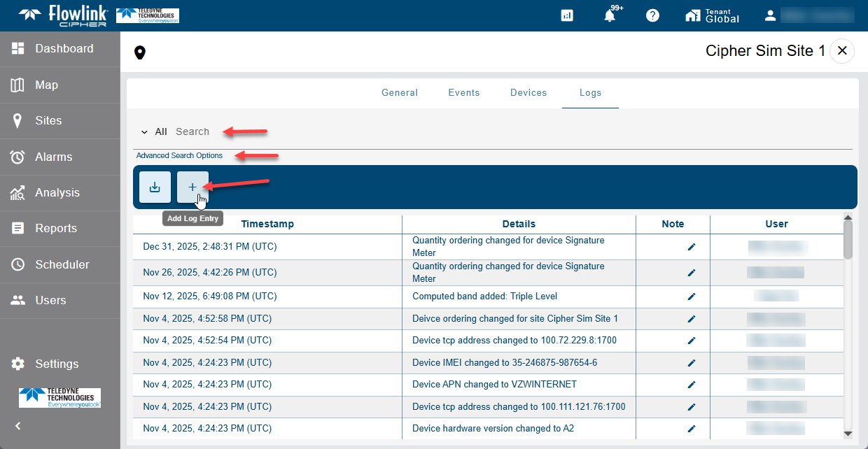Collapse the left sidebar with chevron
This screenshot has width=868, height=449.
(18, 425)
